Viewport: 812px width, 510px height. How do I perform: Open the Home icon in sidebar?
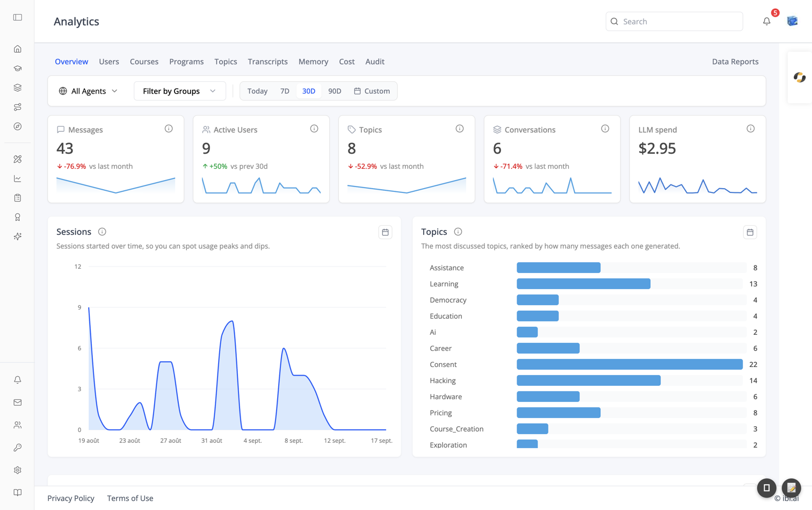[x=18, y=49]
